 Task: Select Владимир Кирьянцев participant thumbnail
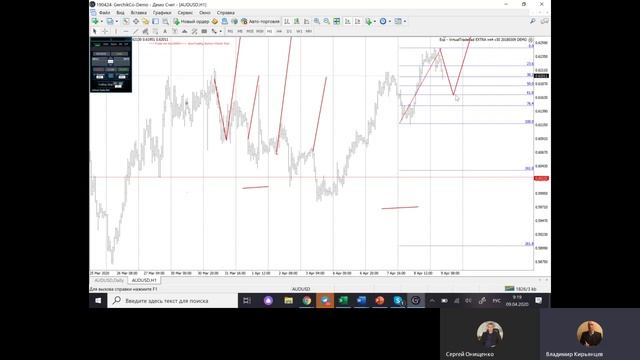click(x=590, y=334)
